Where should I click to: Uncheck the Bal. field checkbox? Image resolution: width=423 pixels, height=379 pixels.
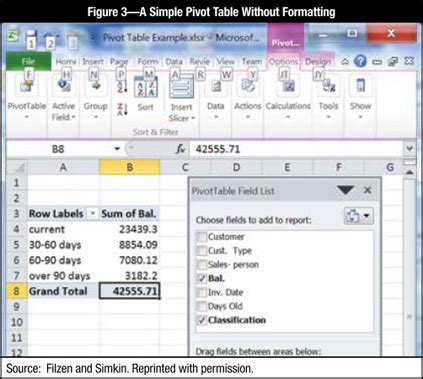[201, 278]
